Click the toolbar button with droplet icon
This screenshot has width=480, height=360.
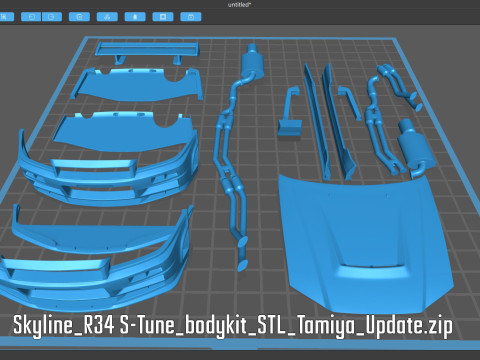135,17
